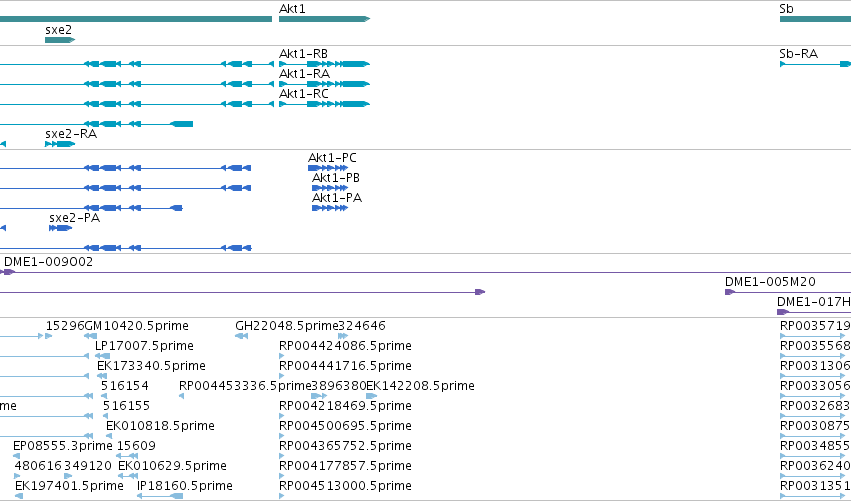This screenshot has height=501, width=851.
Task: Click the RP004500695.5prime EST label
Action: click(x=345, y=426)
